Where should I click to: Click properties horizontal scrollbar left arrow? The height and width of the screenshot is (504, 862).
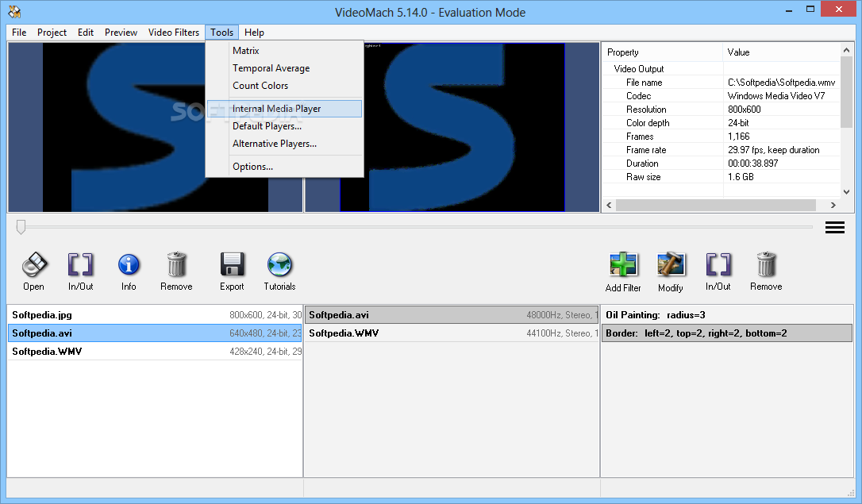coord(609,205)
